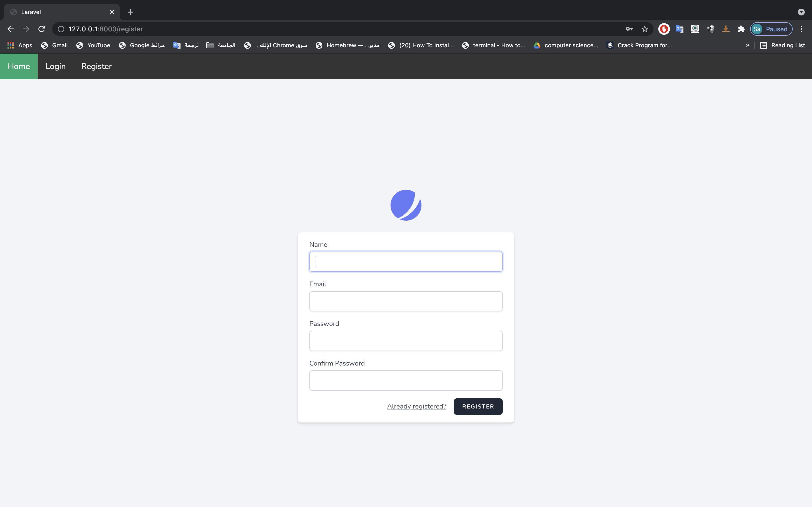Open the tab search dropdown arrow
Viewport: 812px width, 507px height.
801,12
